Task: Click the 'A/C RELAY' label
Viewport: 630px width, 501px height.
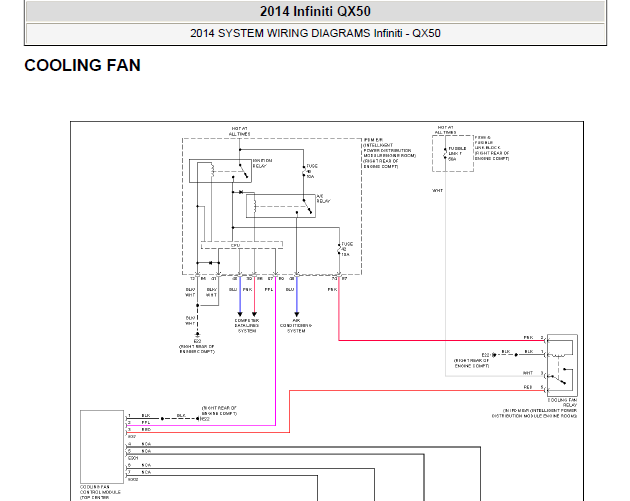Action: pyautogui.click(x=323, y=199)
